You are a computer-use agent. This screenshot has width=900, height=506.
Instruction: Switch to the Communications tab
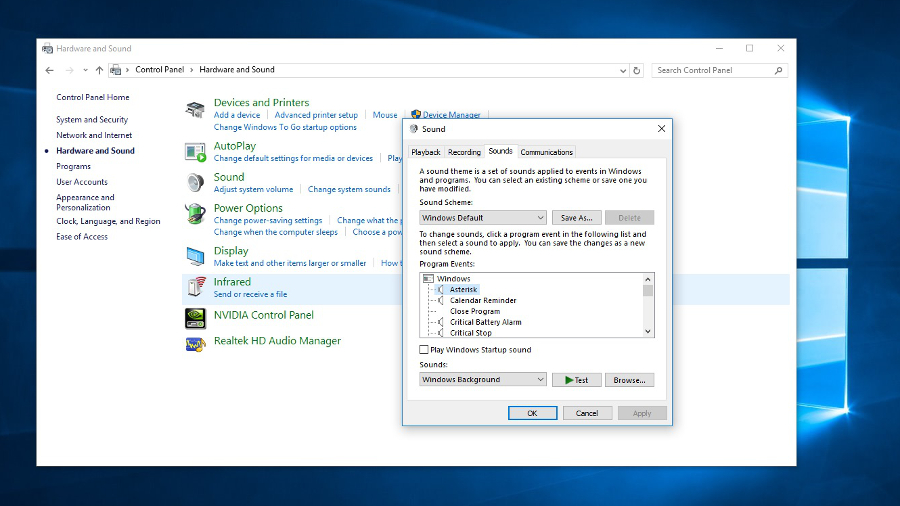pyautogui.click(x=546, y=152)
